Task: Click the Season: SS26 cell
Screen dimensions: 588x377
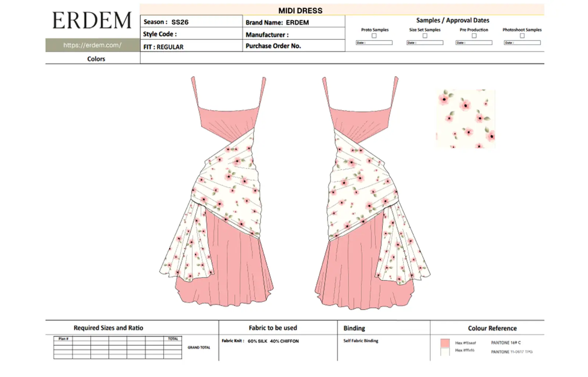Action: tap(191, 22)
